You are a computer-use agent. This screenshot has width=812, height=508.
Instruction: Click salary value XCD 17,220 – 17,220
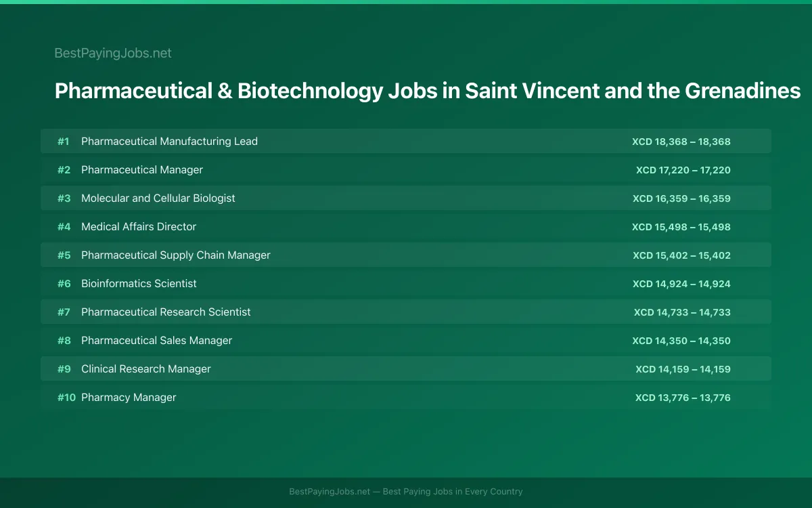tap(683, 170)
